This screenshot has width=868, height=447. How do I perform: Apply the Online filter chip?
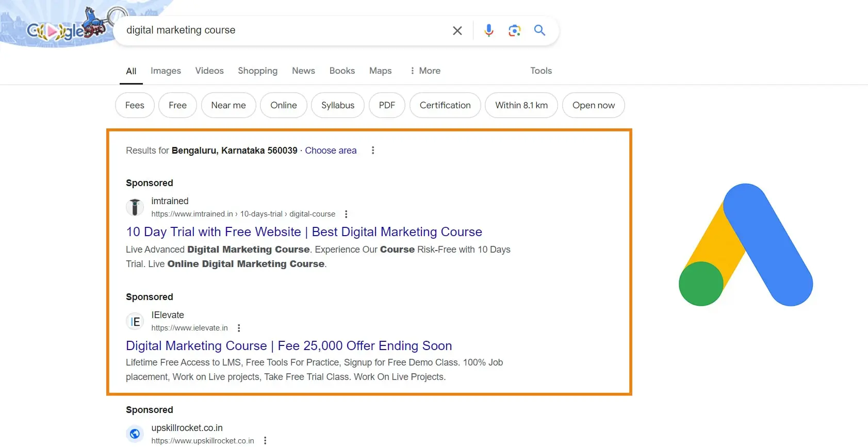point(284,105)
